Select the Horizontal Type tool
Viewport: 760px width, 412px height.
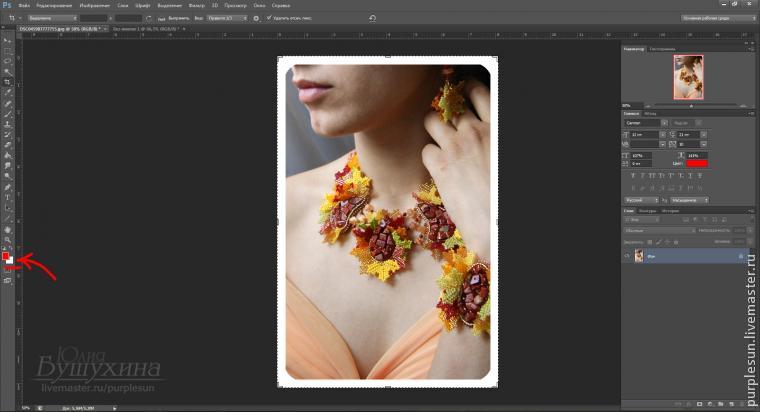coord(7,198)
